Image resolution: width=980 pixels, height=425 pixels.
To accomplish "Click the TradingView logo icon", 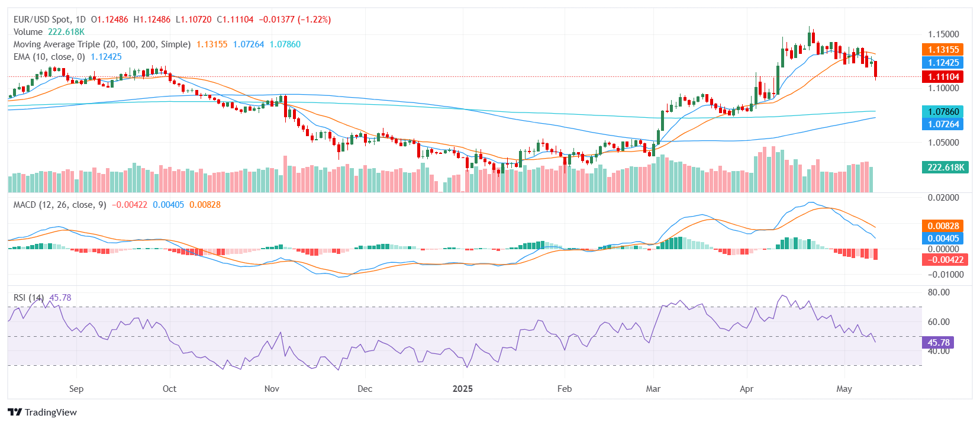I will [15, 413].
